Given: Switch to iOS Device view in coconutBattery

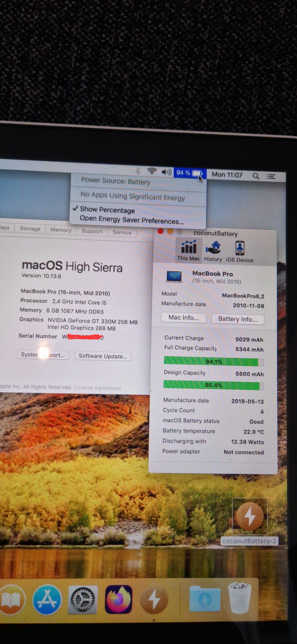Looking at the screenshot, I should click(x=240, y=252).
